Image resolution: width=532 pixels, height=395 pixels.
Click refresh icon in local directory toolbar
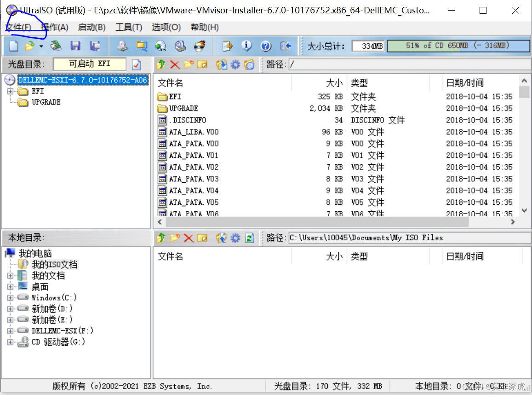[x=250, y=238]
